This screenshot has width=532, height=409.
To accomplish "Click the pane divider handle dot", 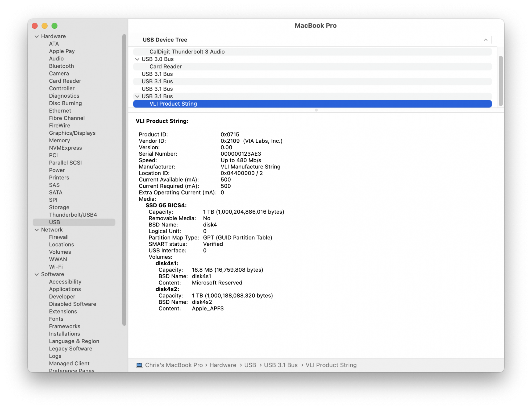I will (x=316, y=110).
